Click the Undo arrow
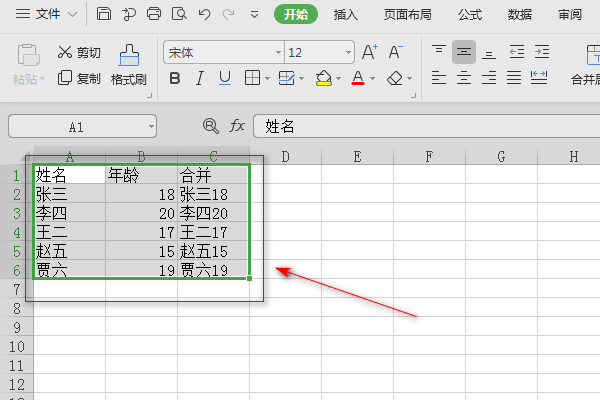Screen dimensions: 600x400 (204, 15)
